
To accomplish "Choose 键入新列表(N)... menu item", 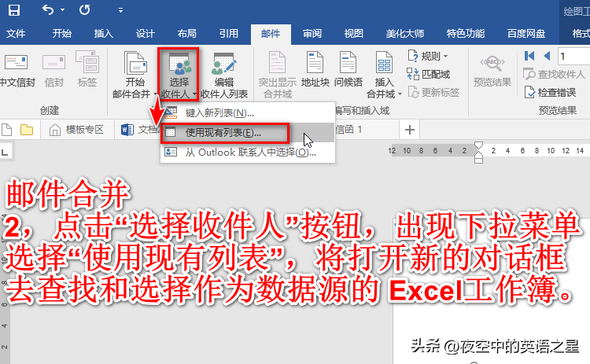I will (x=248, y=112).
